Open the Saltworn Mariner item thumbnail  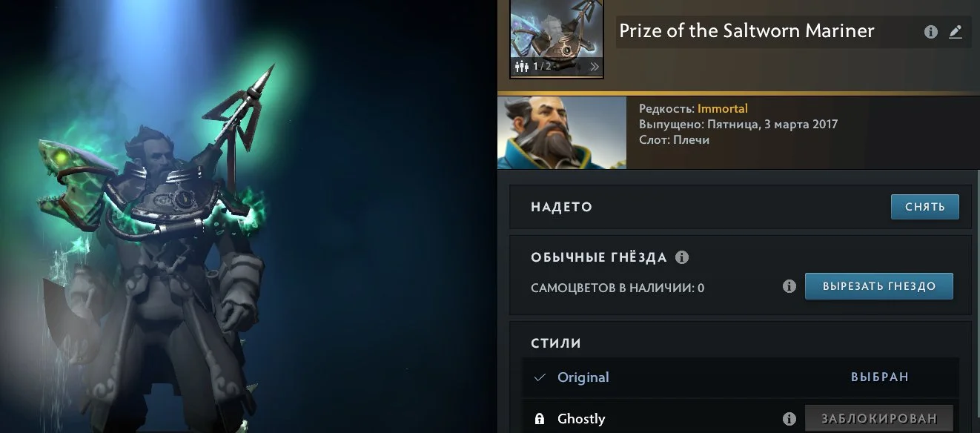coord(557,38)
